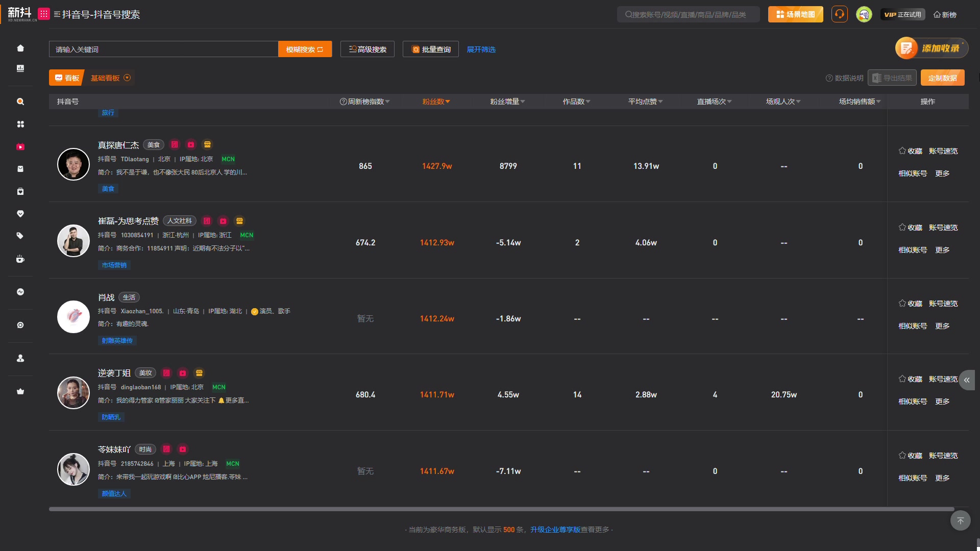
Task: Toggle 收藏 favorite for 苓妹妹吖
Action: click(911, 456)
